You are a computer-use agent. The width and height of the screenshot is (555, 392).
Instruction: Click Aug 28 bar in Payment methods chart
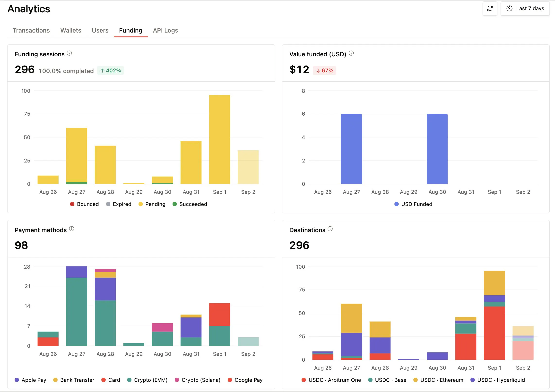click(x=105, y=307)
